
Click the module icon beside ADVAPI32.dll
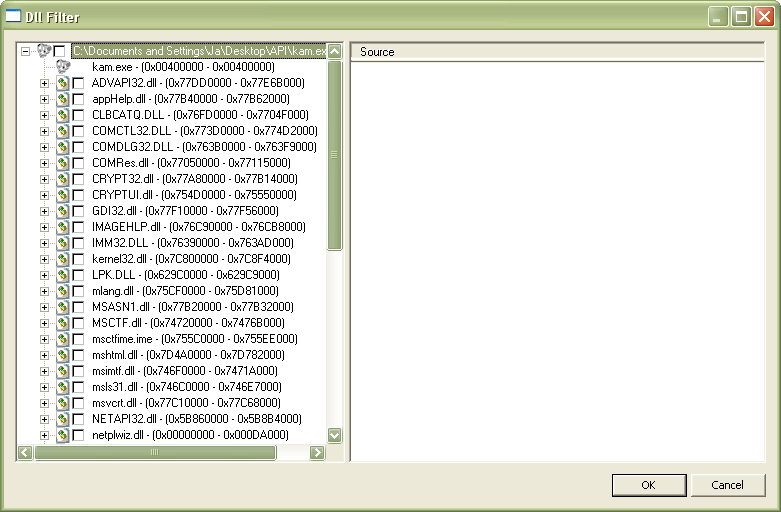click(62, 83)
